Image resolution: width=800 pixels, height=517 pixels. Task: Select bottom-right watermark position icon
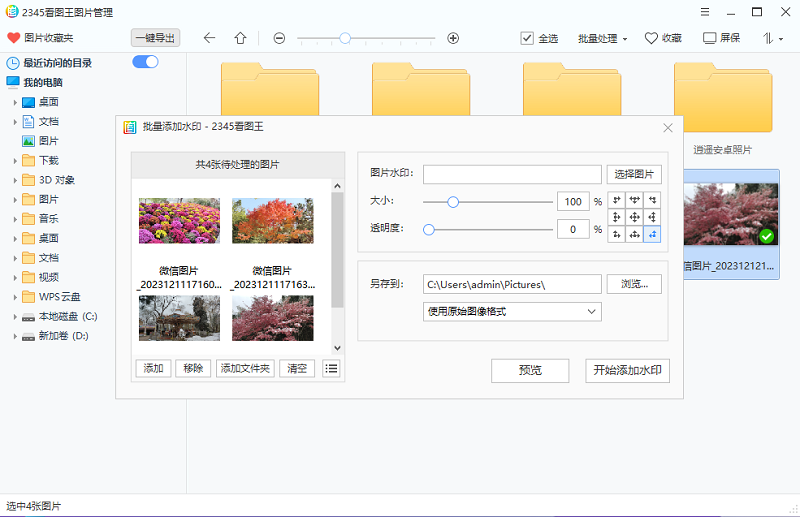click(x=653, y=234)
